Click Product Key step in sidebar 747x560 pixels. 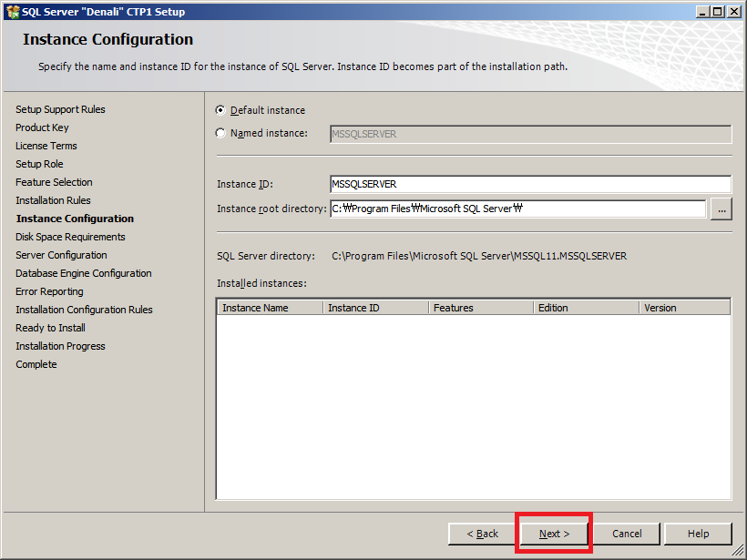coord(42,127)
